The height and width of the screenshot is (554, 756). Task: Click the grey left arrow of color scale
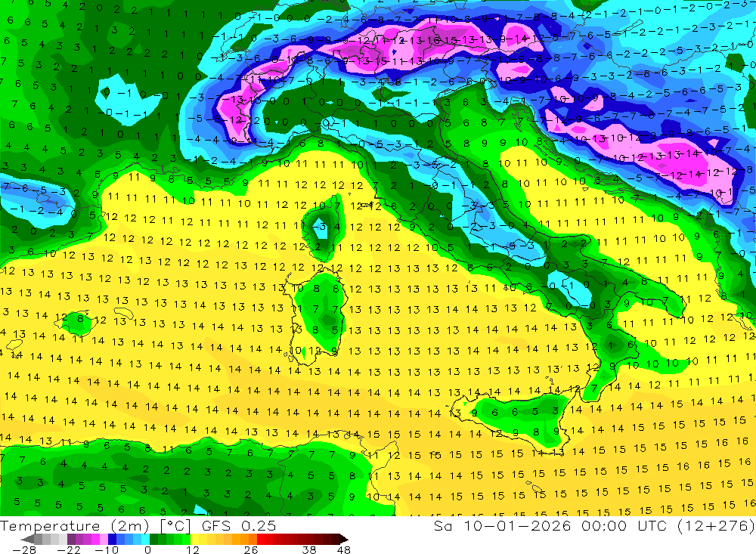pyautogui.click(x=27, y=539)
